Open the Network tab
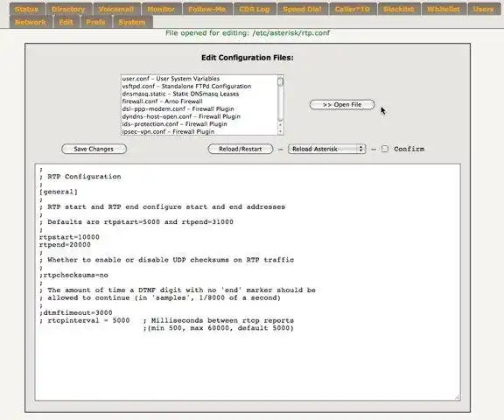 [x=31, y=22]
